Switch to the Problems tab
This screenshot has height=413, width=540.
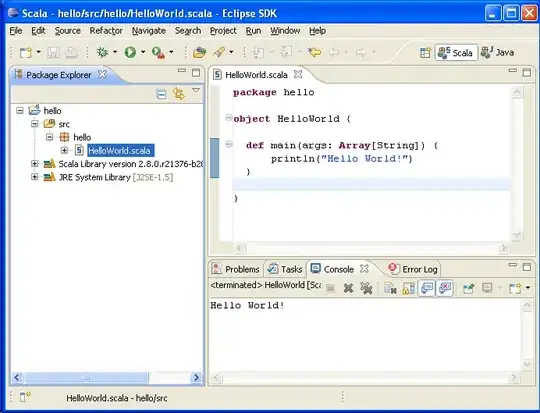(x=236, y=269)
